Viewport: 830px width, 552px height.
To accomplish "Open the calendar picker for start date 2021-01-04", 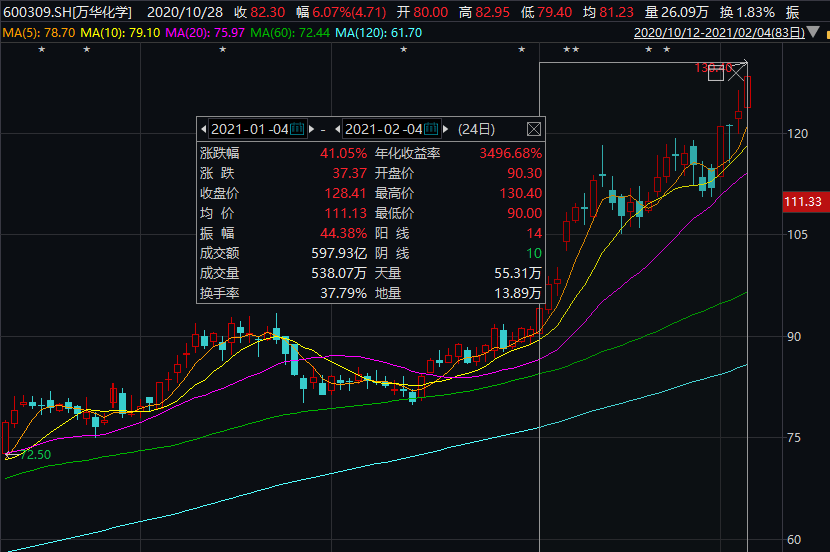I will [297, 129].
